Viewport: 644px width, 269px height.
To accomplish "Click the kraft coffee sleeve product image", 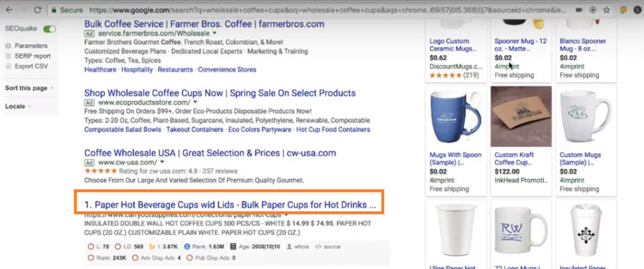I will pos(521,117).
